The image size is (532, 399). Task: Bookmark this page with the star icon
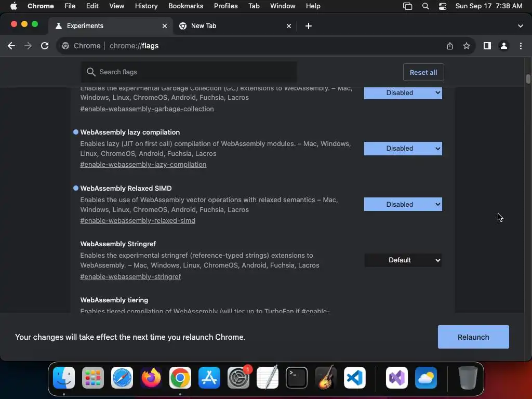pos(467,46)
